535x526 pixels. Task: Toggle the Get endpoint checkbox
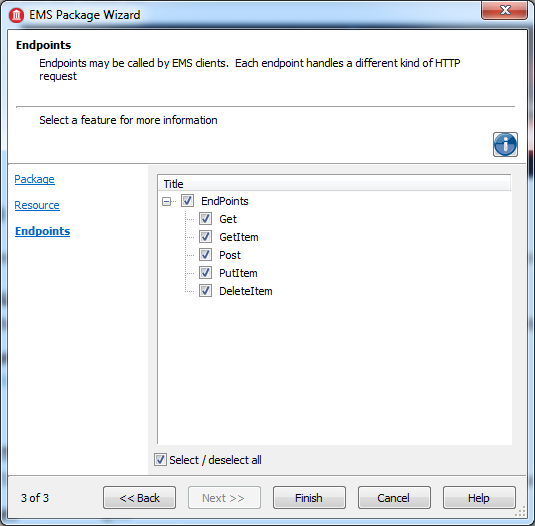click(x=205, y=219)
